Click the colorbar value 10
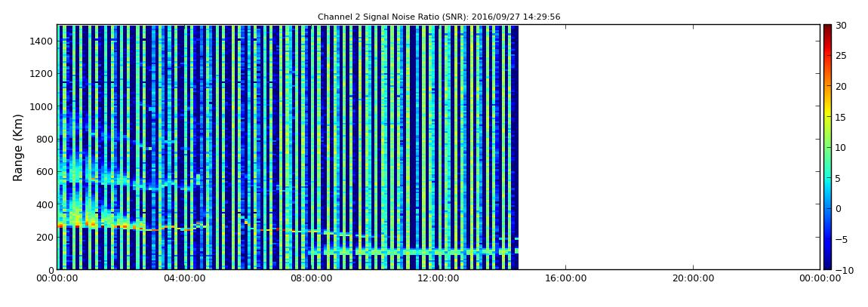Image resolution: width=868 pixels, height=307 pixels. [841, 148]
